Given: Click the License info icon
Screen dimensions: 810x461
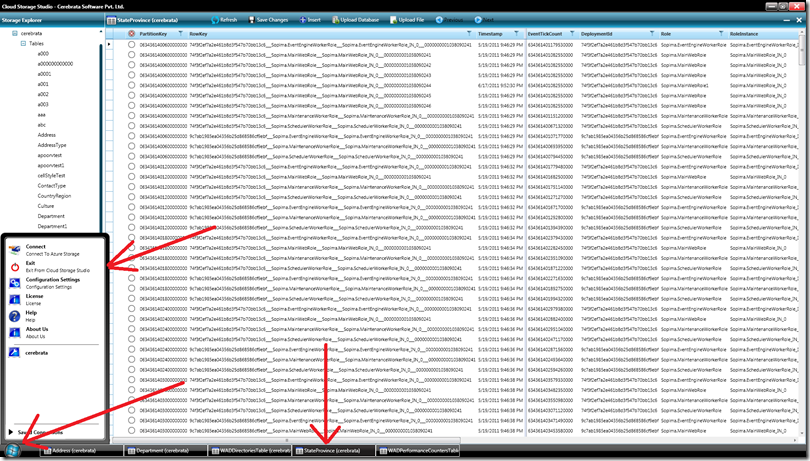Looking at the screenshot, I should pyautogui.click(x=14, y=299).
